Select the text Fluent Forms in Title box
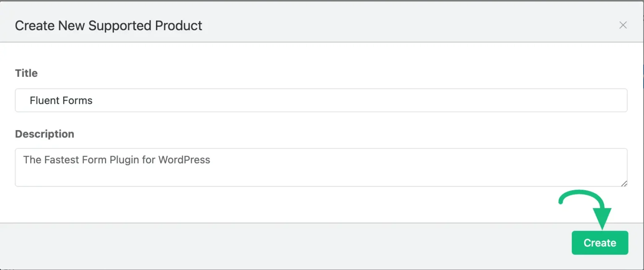 pyautogui.click(x=60, y=100)
